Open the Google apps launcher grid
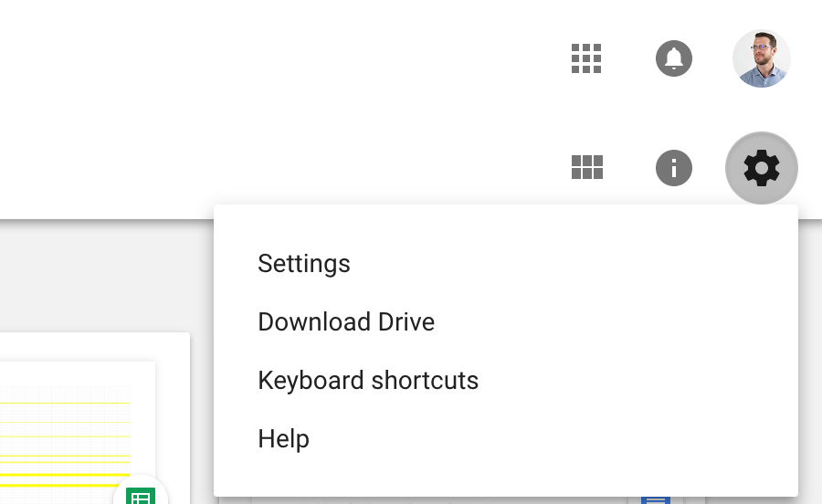 pyautogui.click(x=586, y=58)
